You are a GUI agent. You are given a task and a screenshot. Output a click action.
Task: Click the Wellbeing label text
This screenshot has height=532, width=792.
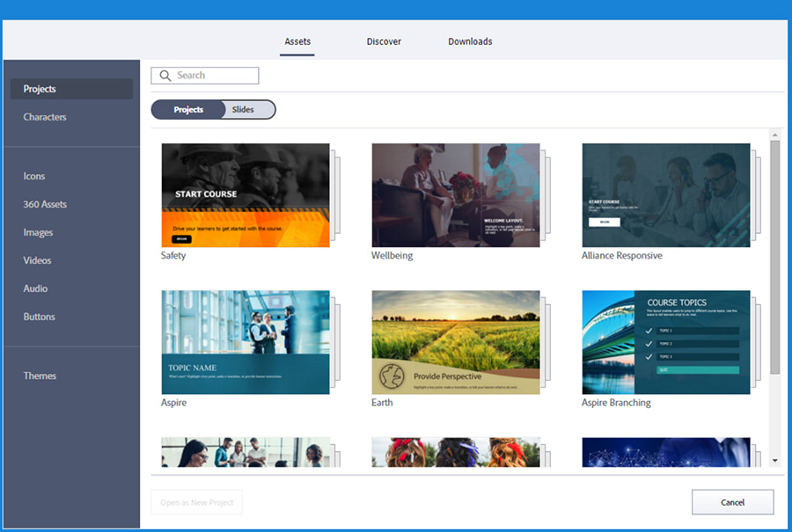pyautogui.click(x=392, y=256)
